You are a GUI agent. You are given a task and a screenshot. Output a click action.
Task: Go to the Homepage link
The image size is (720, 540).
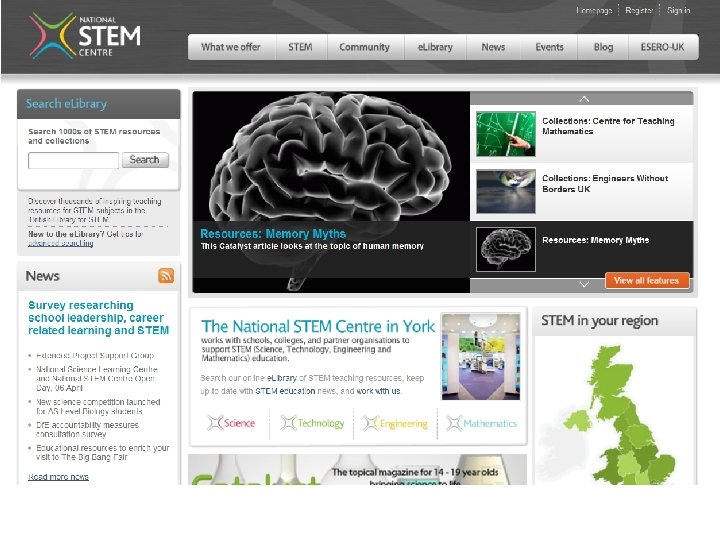pyautogui.click(x=594, y=10)
